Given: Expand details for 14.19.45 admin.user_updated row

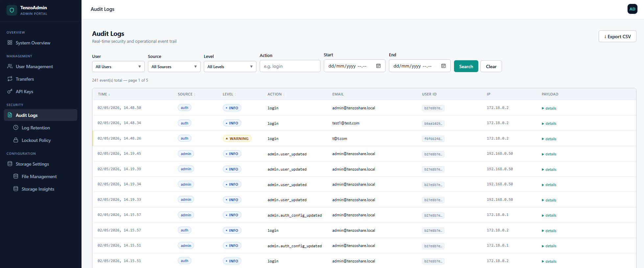Looking at the screenshot, I should (549, 154).
